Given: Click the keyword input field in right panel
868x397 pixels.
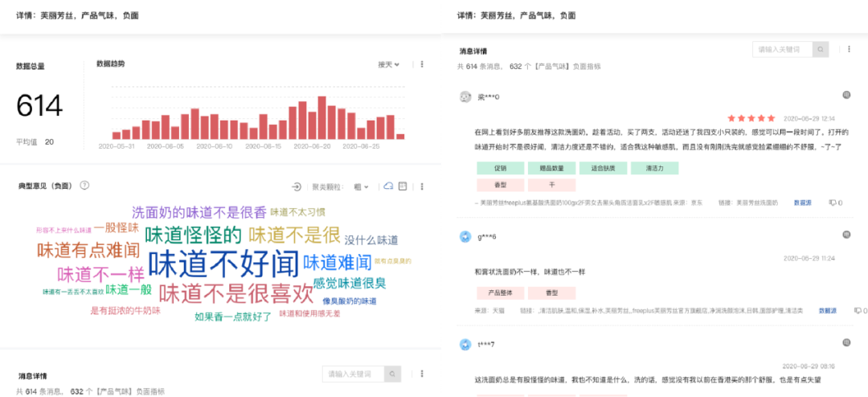Looking at the screenshot, I should click(x=781, y=49).
